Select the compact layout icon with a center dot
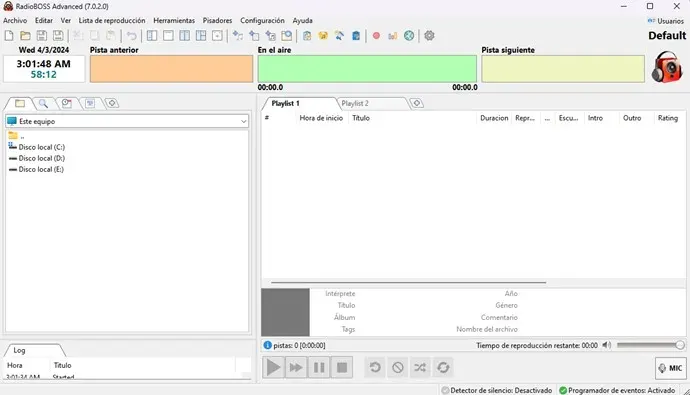690x395 pixels. [217, 36]
